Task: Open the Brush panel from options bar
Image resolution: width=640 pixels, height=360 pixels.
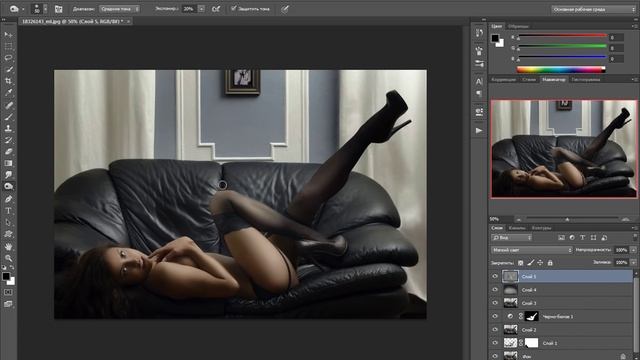Action: tap(58, 9)
